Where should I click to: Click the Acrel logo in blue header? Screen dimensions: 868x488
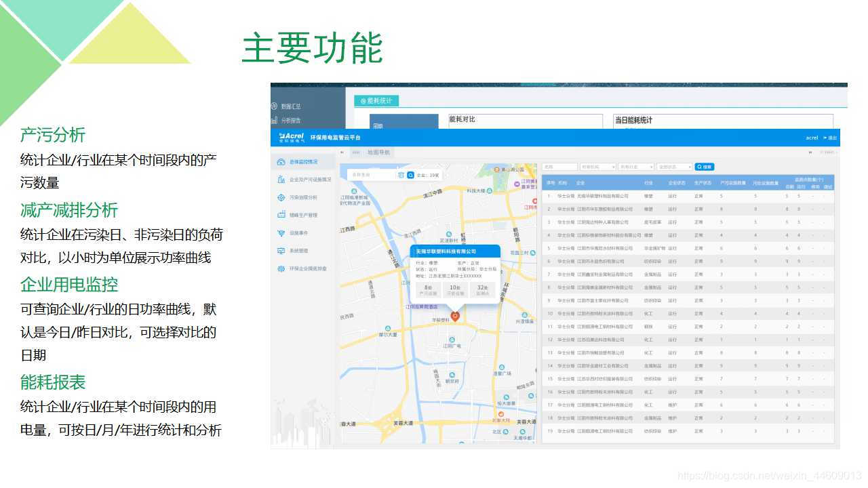click(291, 137)
